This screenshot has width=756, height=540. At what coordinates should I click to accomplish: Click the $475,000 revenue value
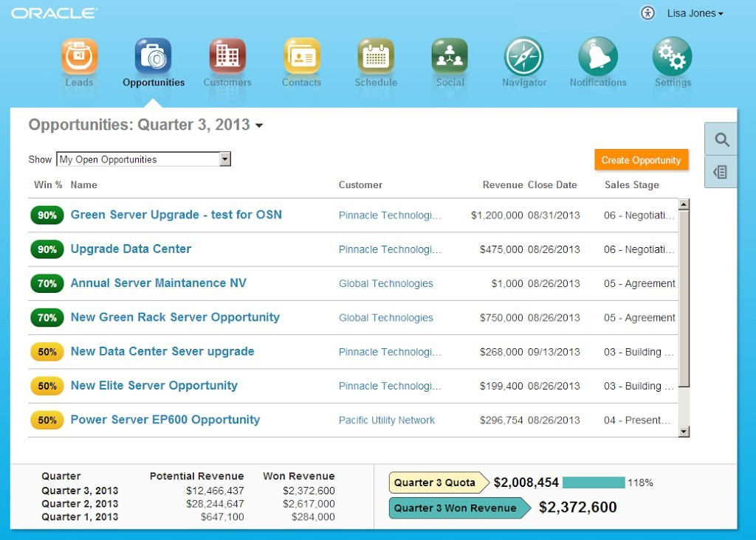[501, 249]
